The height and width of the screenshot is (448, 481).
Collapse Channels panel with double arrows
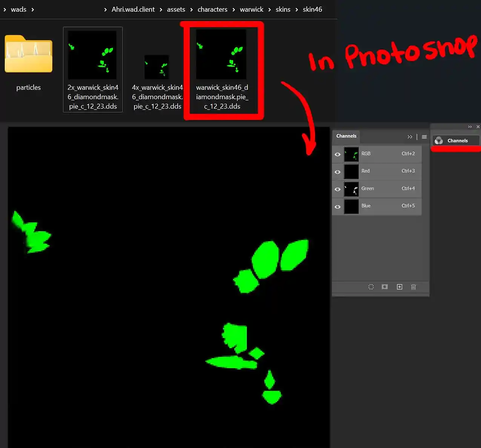click(410, 137)
